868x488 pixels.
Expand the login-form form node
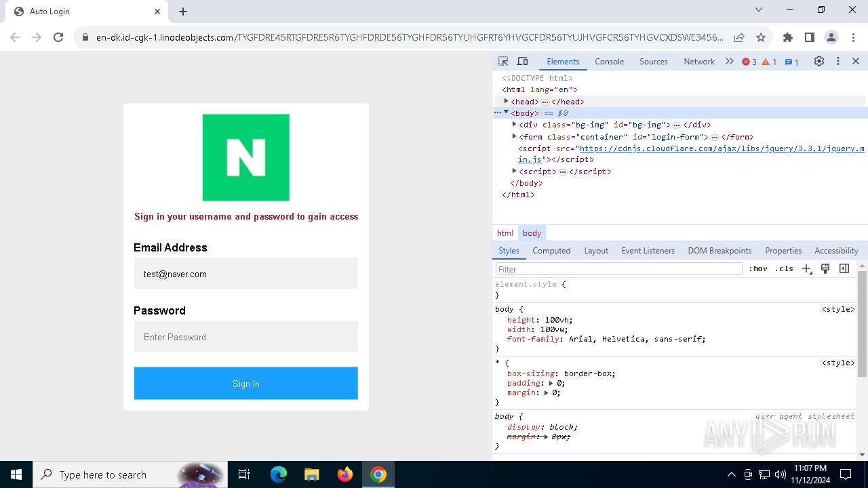514,136
